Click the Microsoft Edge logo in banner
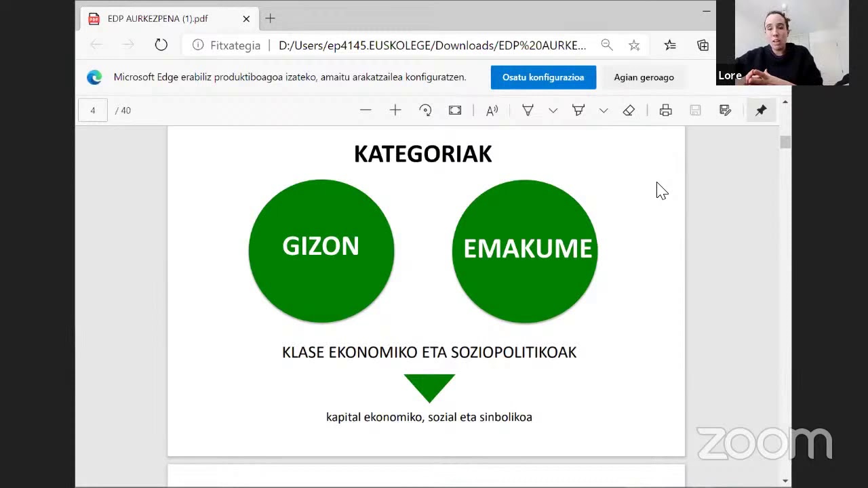The height and width of the screenshot is (488, 868). (x=94, y=77)
